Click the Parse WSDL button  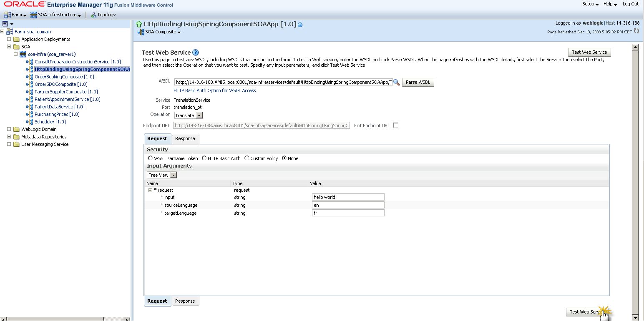(x=418, y=83)
